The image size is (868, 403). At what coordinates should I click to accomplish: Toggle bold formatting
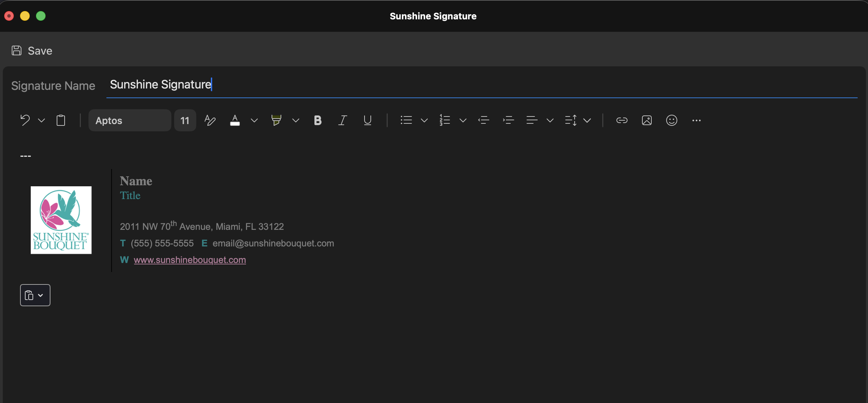(x=318, y=120)
